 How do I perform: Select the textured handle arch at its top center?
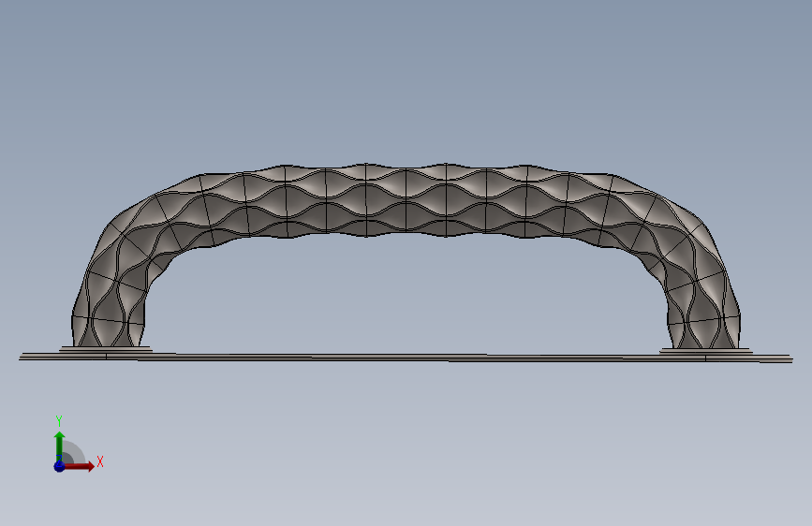pyautogui.click(x=405, y=200)
